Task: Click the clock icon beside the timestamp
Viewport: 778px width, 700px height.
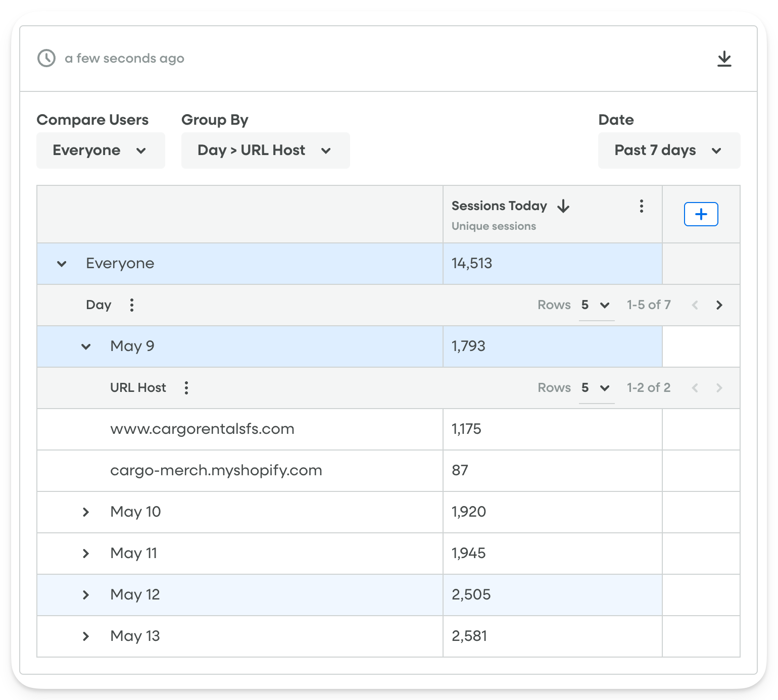Action: pyautogui.click(x=46, y=59)
